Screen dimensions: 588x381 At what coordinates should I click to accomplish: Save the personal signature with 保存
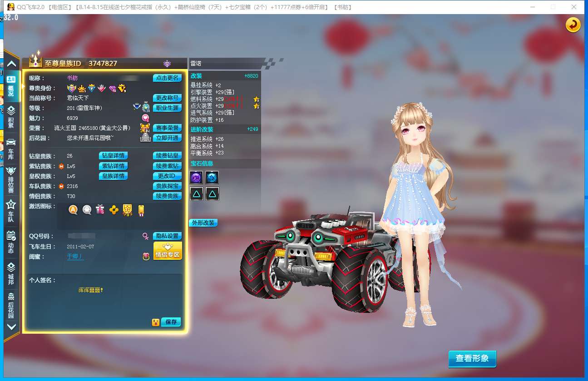pos(171,322)
